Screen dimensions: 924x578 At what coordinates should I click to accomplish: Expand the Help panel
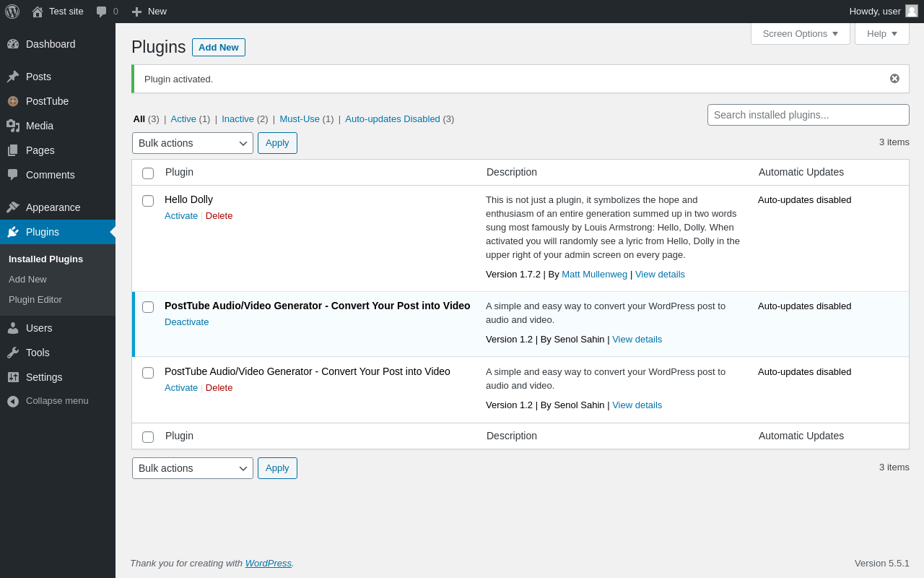pyautogui.click(x=882, y=33)
